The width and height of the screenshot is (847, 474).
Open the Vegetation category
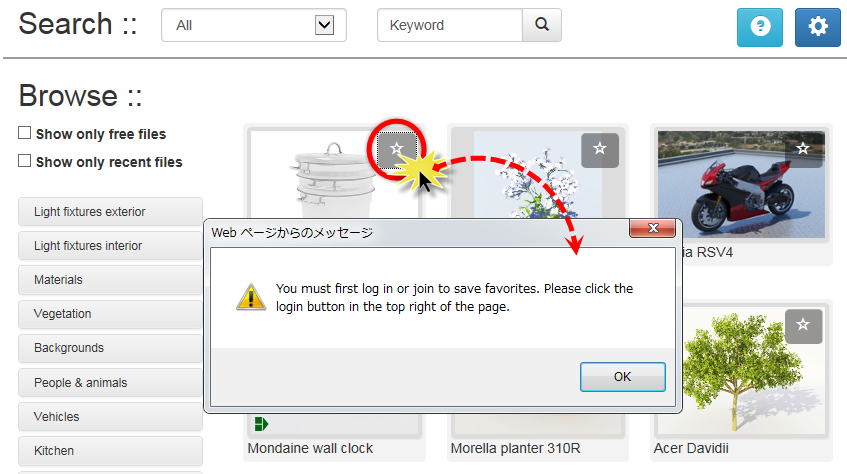(x=110, y=314)
